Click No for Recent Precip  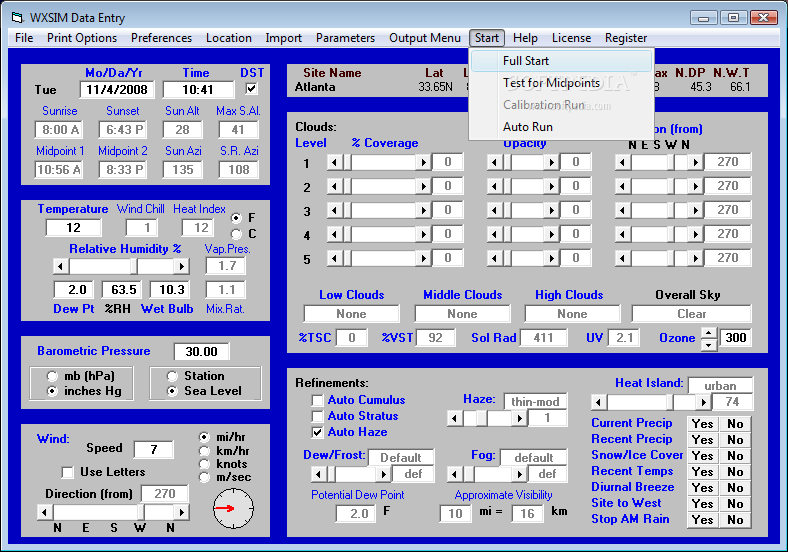coord(735,440)
